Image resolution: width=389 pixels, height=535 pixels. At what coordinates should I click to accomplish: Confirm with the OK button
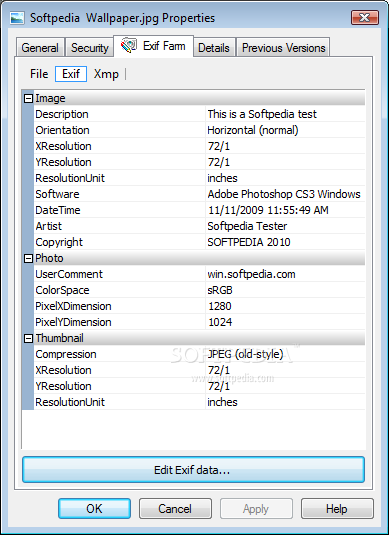point(94,509)
